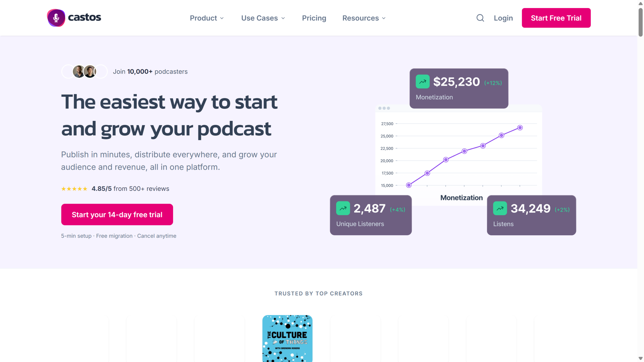Viewport: 644px width, 362px height.
Task: Select the highest data point on Monetization chart
Action: 520,128
